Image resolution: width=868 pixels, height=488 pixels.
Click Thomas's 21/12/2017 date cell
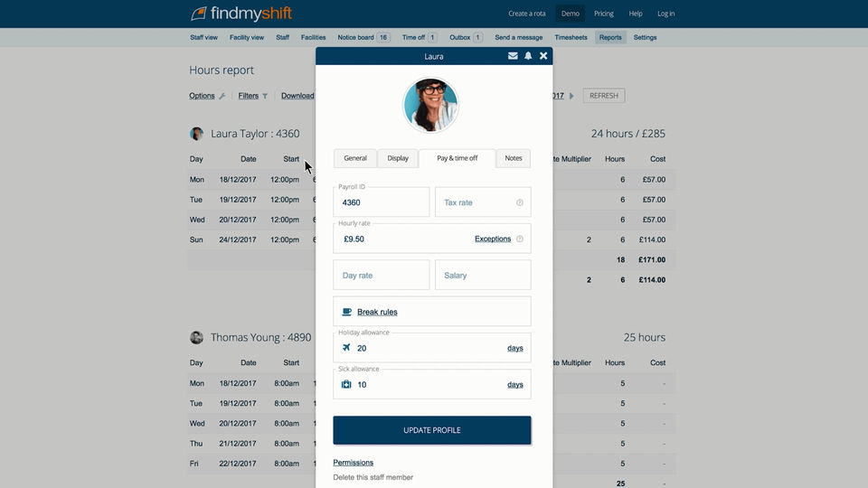click(x=238, y=443)
